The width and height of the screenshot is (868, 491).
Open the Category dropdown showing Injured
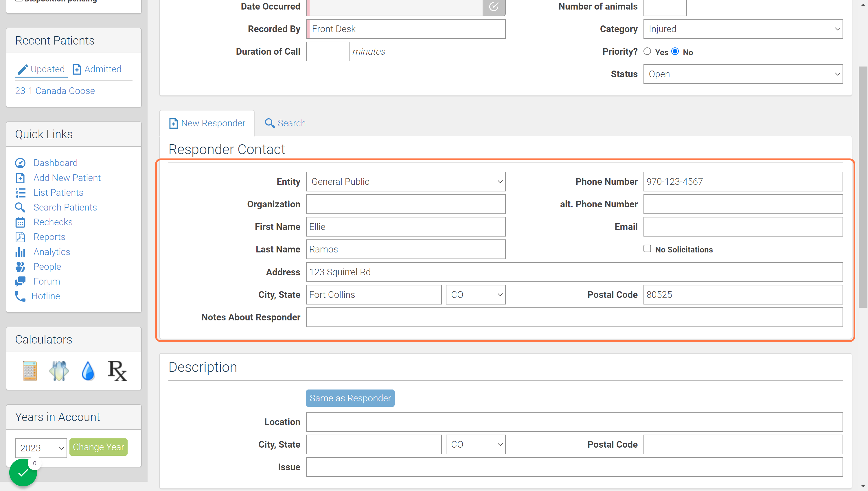click(743, 29)
